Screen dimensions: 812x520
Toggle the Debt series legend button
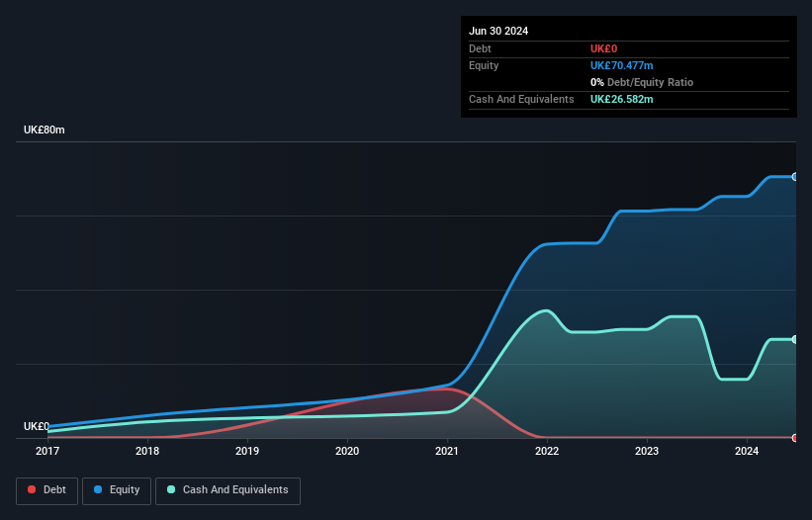pos(46,490)
